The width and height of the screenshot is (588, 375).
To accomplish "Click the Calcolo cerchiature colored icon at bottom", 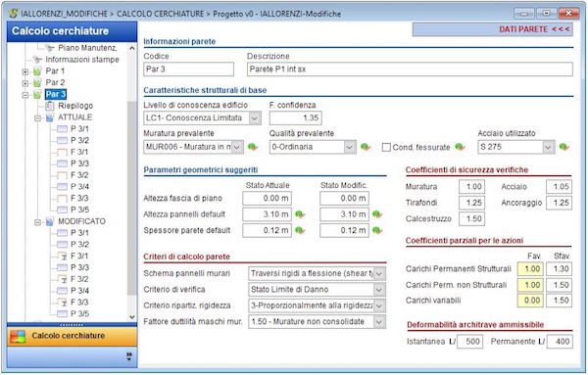I will coord(18,336).
